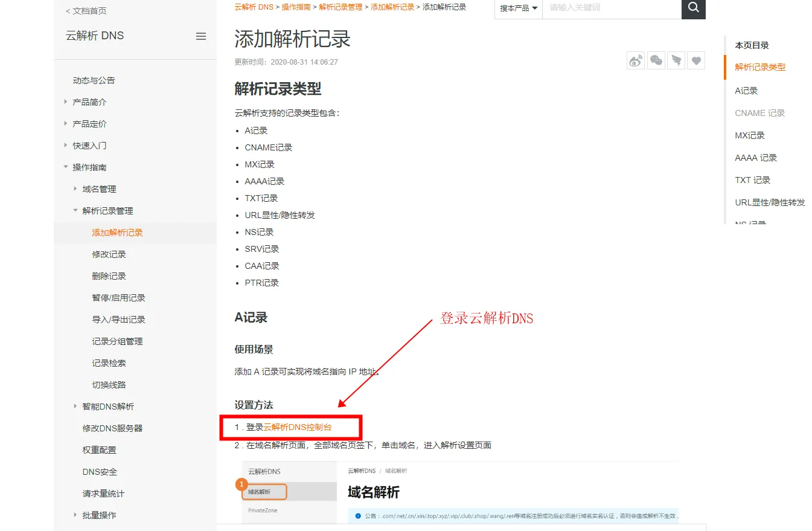Click 云解析 DNS breadcrumb link
812x531 pixels.
pos(254,7)
